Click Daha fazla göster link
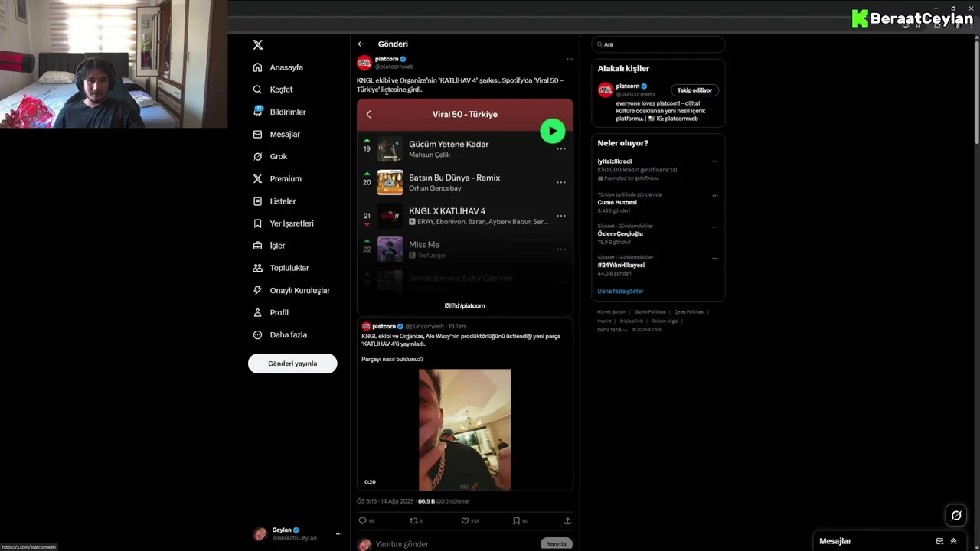 pos(620,292)
